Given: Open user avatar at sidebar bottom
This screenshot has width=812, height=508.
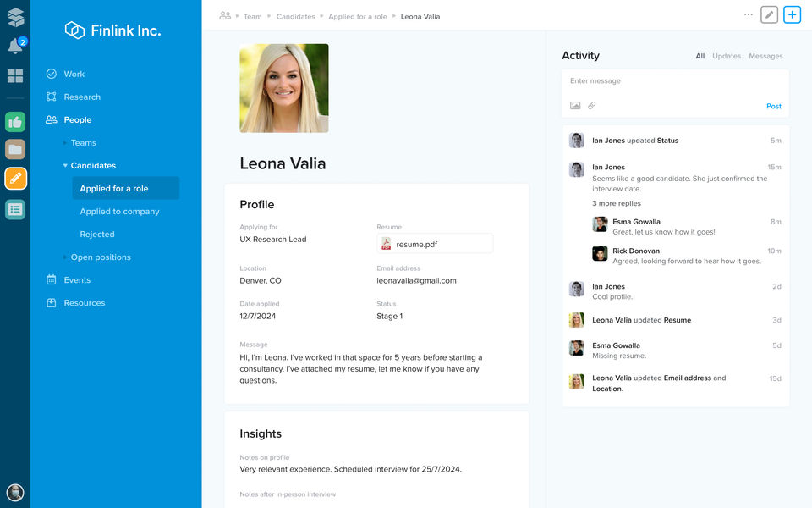Looking at the screenshot, I should coord(15,492).
